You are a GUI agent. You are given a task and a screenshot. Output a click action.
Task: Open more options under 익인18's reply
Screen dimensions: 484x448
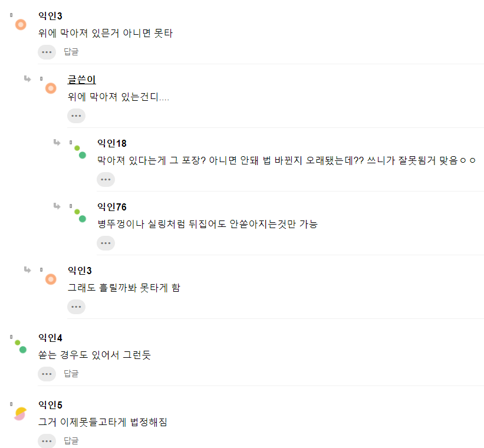click(x=106, y=180)
